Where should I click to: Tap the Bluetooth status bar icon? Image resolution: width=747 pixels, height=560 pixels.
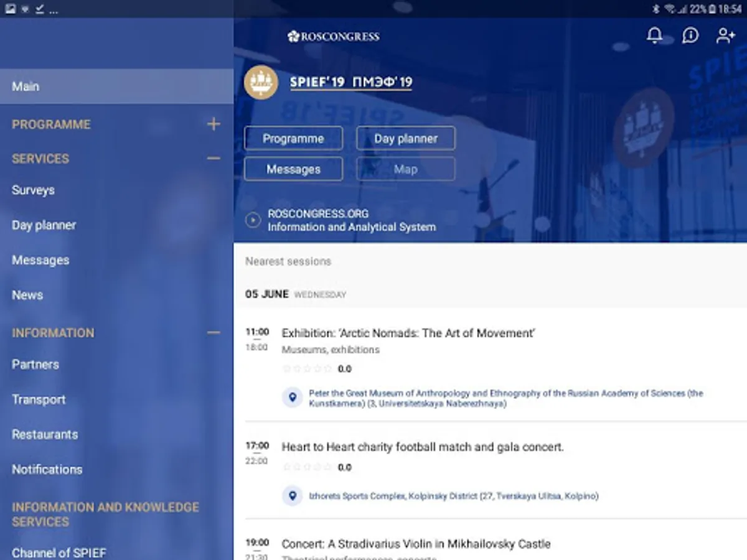coord(655,9)
